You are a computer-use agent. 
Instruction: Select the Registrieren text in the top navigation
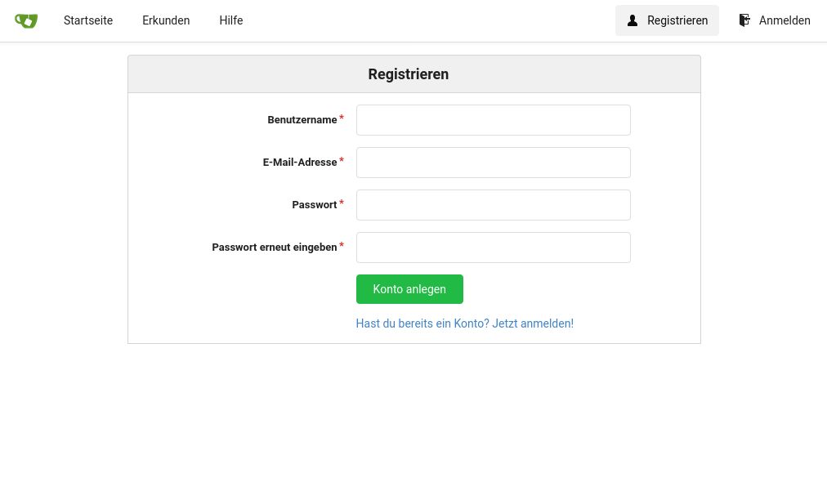pos(677,20)
